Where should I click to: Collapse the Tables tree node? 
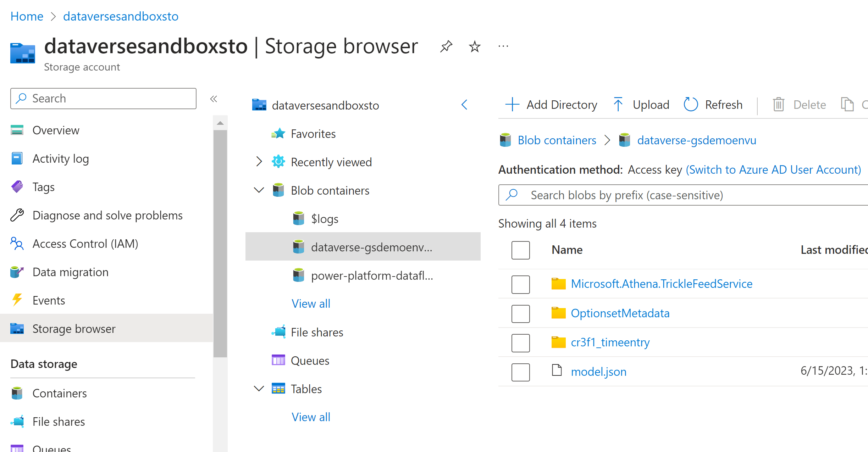pyautogui.click(x=259, y=389)
